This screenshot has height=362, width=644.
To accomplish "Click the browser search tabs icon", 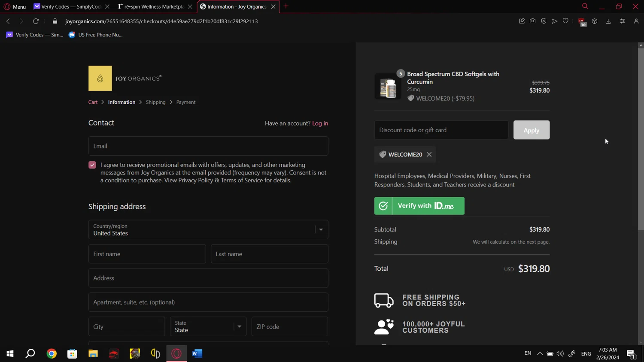I will (x=585, y=6).
